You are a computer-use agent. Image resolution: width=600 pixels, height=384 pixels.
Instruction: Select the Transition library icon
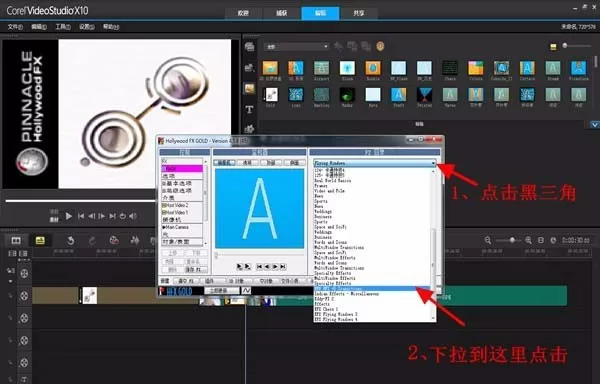249,89
